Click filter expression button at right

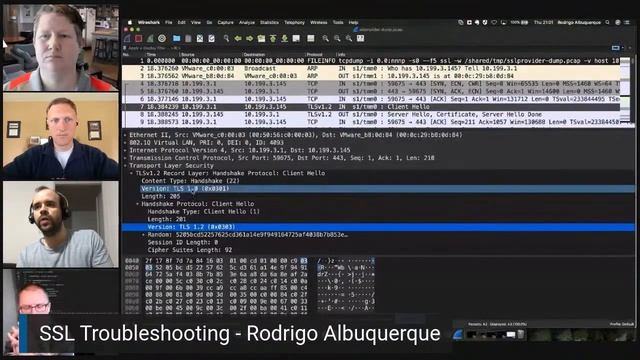tap(616, 48)
